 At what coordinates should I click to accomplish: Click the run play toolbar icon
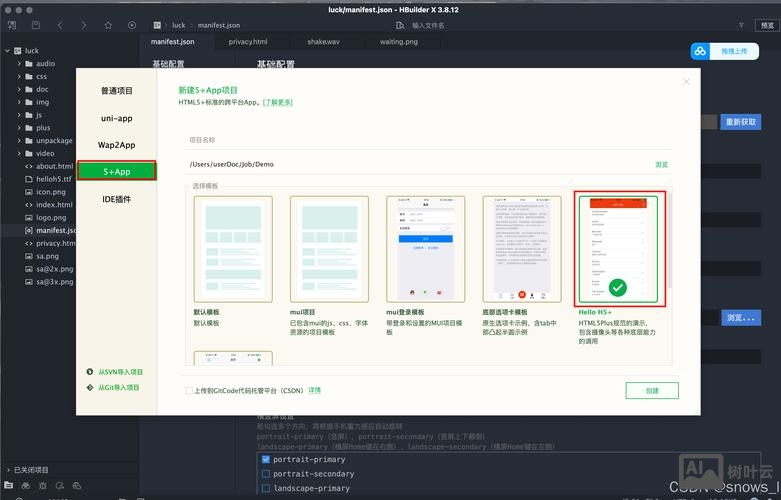point(132,25)
